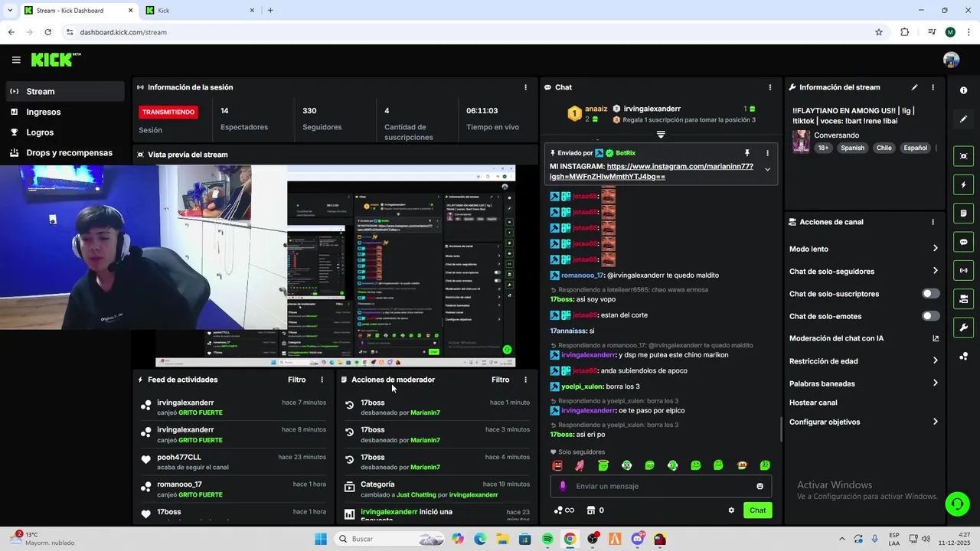Click the chat scrollbar
This screenshot has height=551, width=980.
pyautogui.click(x=781, y=429)
